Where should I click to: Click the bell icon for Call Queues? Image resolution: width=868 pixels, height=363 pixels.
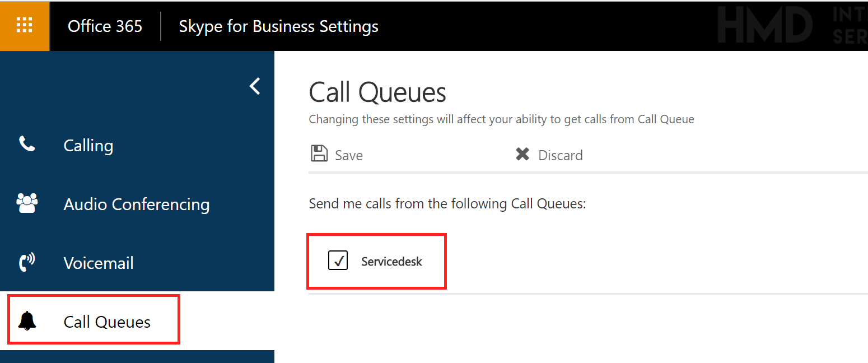(x=27, y=322)
